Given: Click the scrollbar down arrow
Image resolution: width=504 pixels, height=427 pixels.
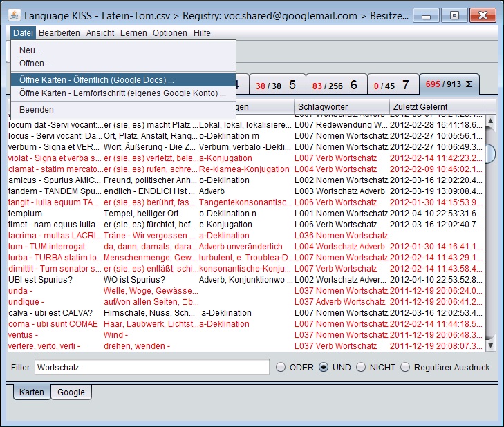Looking at the screenshot, I should tap(490, 345).
